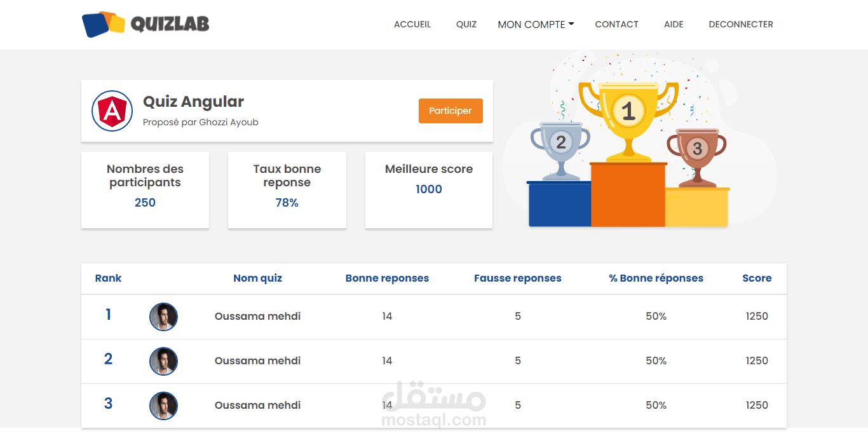868x438 pixels.
Task: Select Oussama mehdi in rank 1 row
Action: [257, 316]
